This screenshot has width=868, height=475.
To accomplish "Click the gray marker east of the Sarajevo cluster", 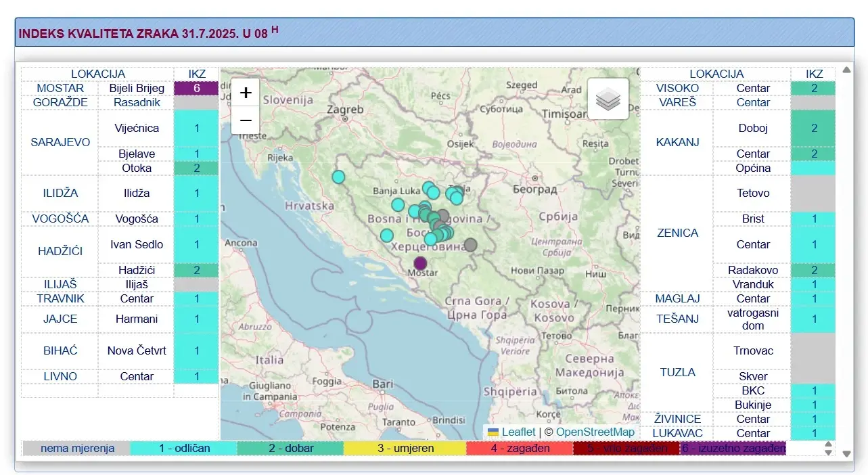I will [x=470, y=245].
